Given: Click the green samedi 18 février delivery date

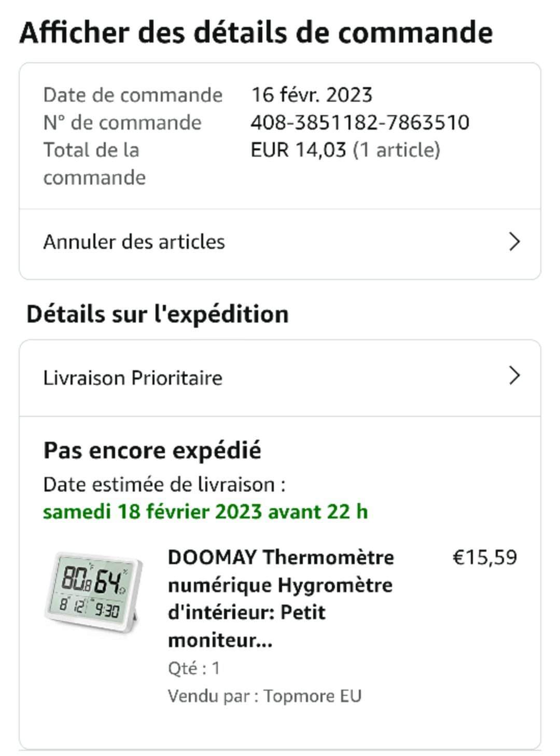Looking at the screenshot, I should (205, 512).
